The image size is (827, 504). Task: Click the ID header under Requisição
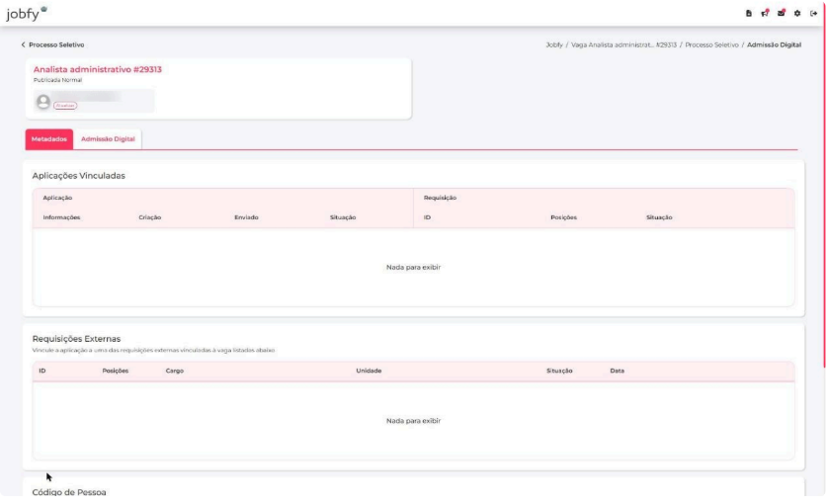427,217
